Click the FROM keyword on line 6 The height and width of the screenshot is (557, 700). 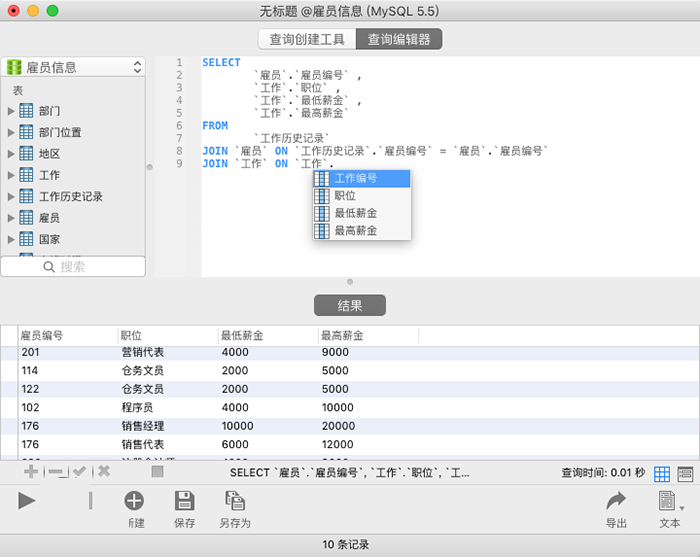215,126
